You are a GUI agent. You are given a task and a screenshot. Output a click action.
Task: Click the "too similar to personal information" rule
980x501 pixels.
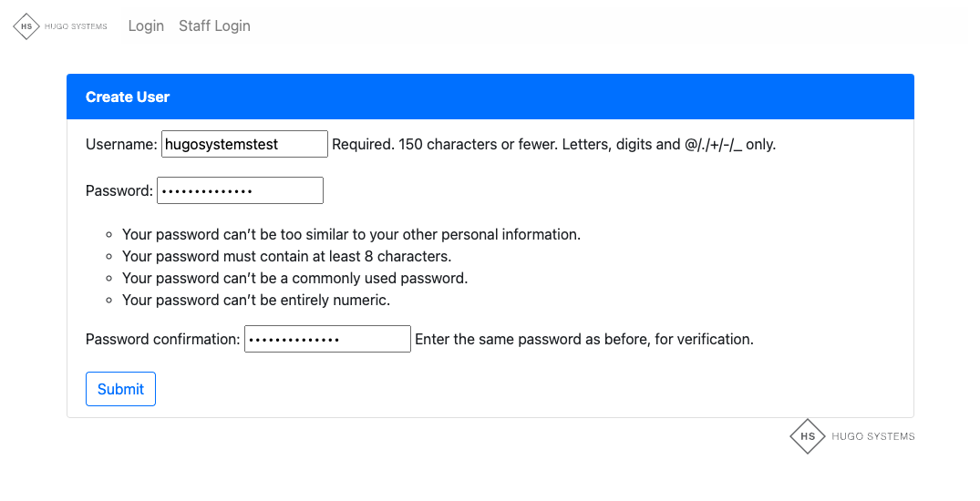click(x=351, y=234)
